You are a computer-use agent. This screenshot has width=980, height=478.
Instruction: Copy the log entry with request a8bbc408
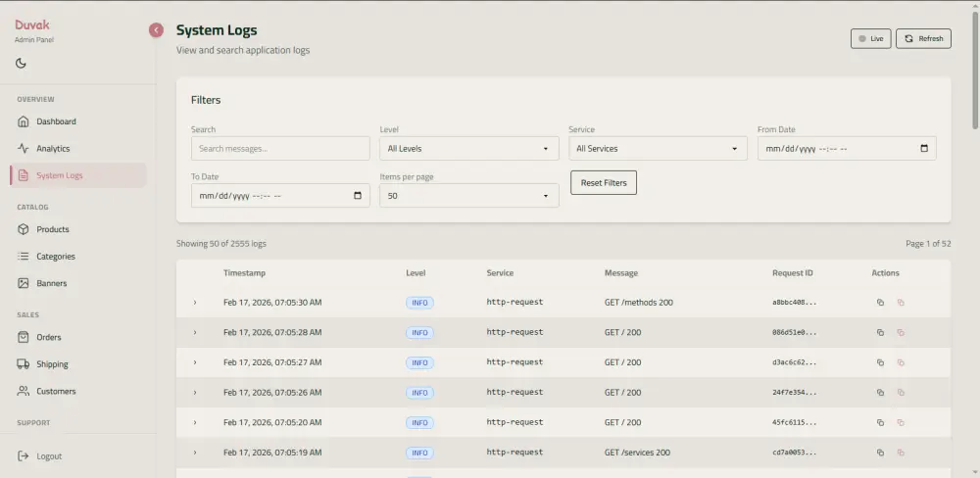click(880, 303)
